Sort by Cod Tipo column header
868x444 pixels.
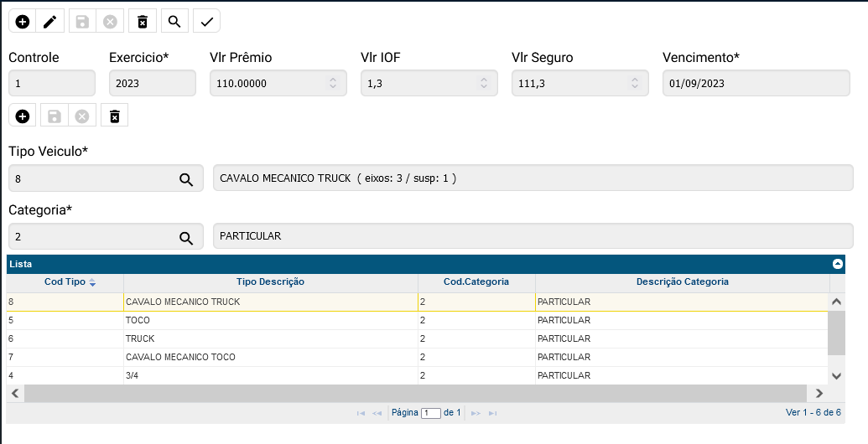click(x=65, y=282)
